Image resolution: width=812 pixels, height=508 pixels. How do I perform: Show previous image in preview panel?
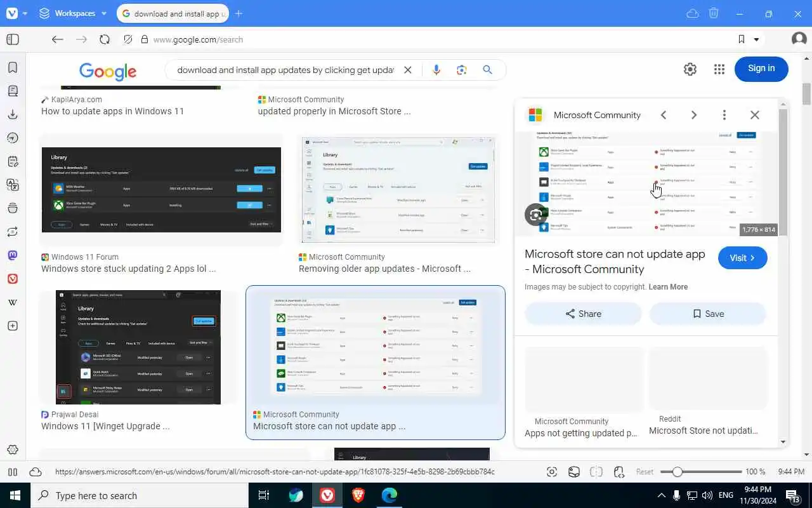click(664, 115)
